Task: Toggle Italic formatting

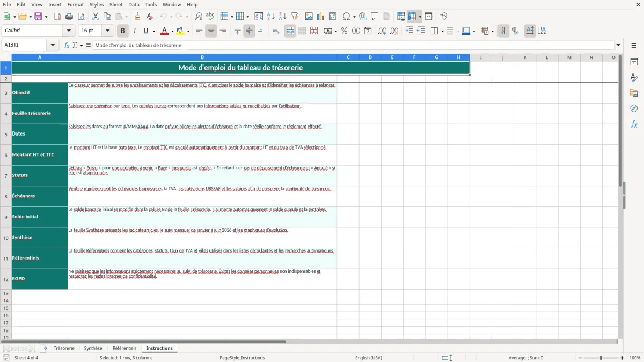Action: [134, 31]
